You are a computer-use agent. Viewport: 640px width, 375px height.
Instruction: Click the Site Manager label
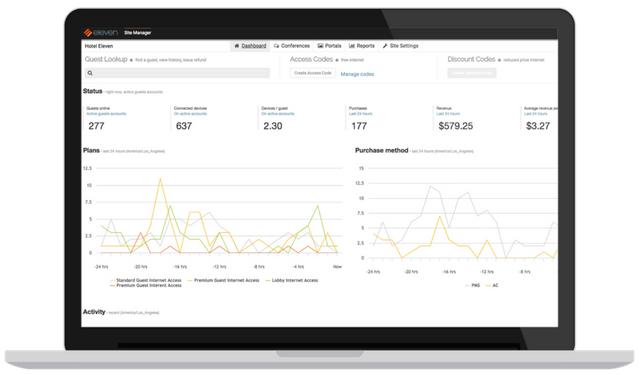138,33
